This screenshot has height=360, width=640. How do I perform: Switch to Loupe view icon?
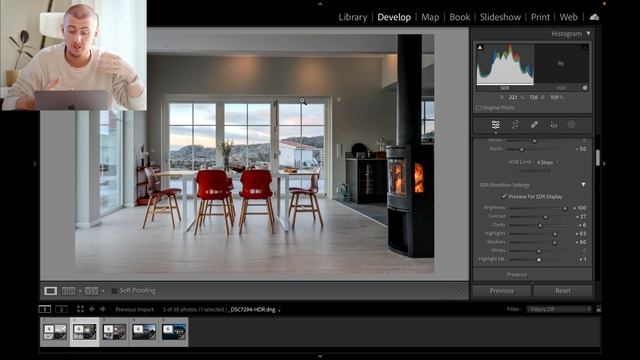pos(51,291)
